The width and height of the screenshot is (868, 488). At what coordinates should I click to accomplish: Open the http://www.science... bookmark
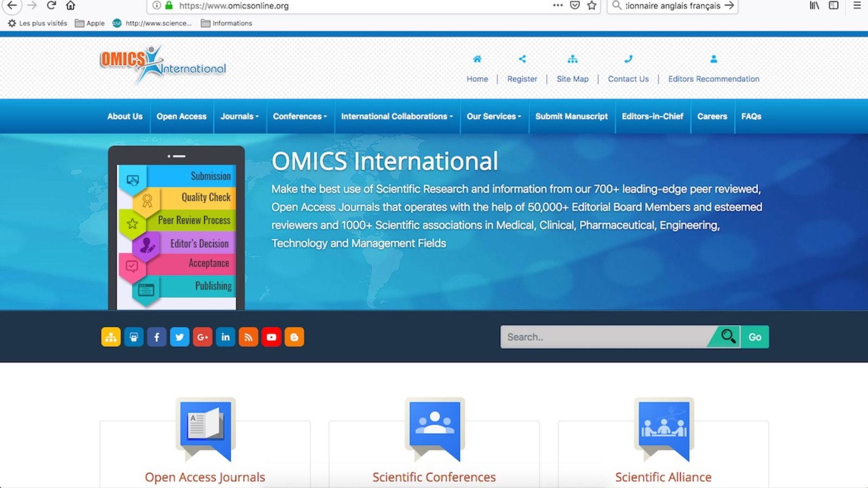point(152,23)
